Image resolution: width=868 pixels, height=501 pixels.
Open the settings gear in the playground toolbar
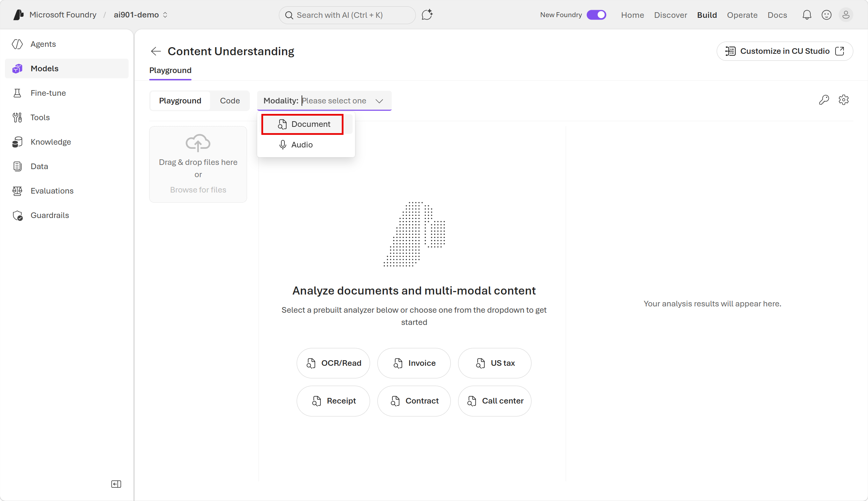point(844,100)
